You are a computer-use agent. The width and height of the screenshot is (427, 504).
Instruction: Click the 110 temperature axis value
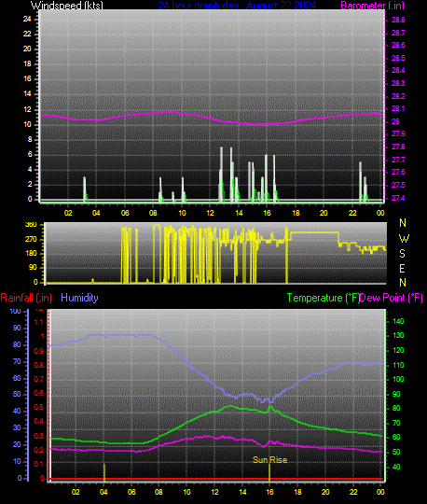tap(398, 365)
